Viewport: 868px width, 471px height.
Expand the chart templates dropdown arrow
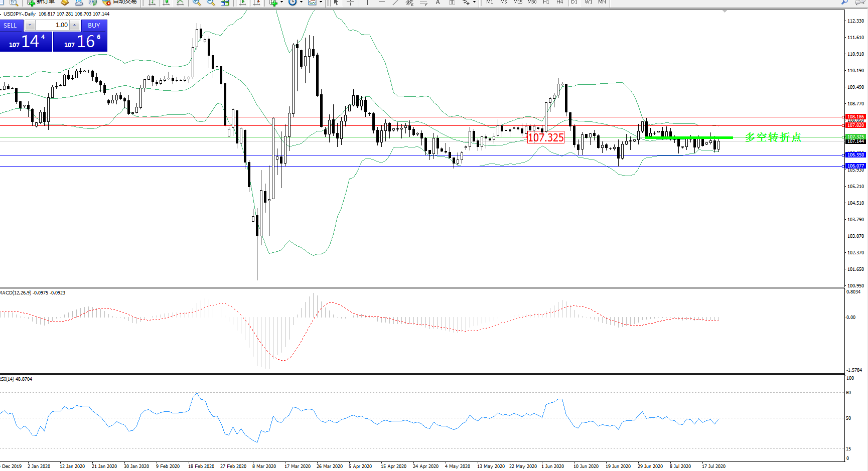321,3
